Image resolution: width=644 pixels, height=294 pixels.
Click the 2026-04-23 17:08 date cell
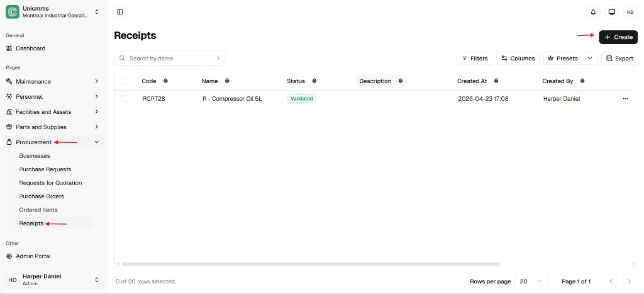coord(483,99)
